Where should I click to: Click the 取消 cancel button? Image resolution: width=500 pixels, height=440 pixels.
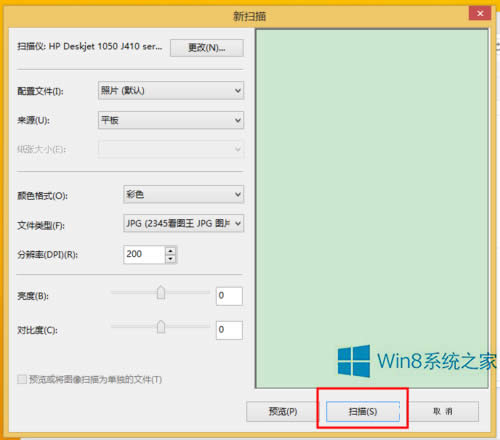coord(443,412)
